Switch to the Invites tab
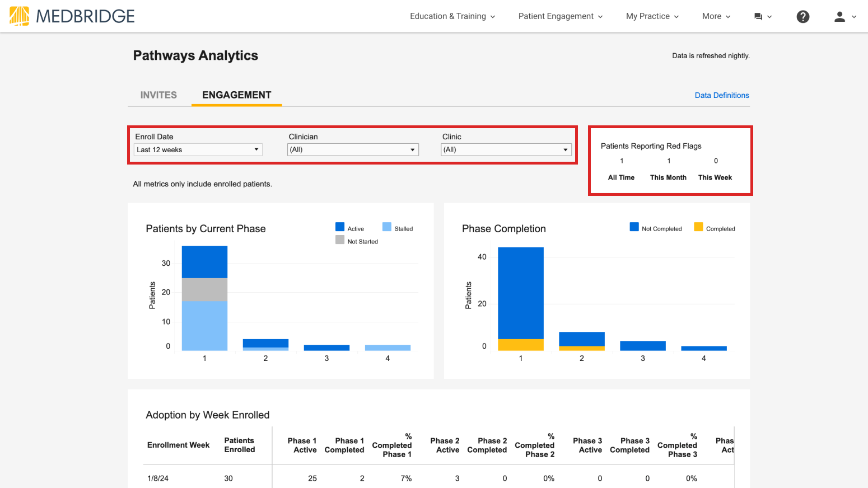The width and height of the screenshot is (868, 488). pyautogui.click(x=158, y=95)
